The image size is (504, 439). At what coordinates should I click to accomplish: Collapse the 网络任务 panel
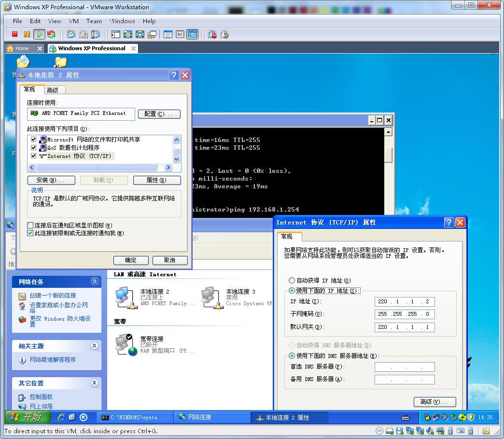(95, 282)
